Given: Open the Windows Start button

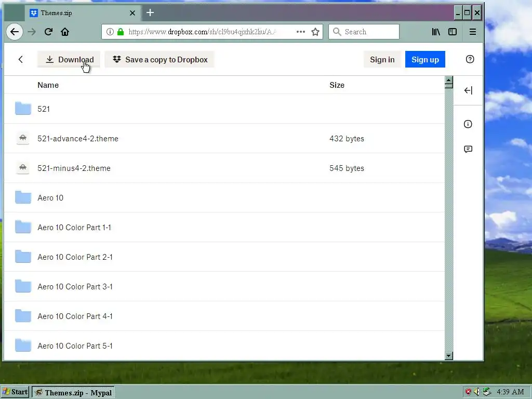Looking at the screenshot, I should tap(15, 392).
